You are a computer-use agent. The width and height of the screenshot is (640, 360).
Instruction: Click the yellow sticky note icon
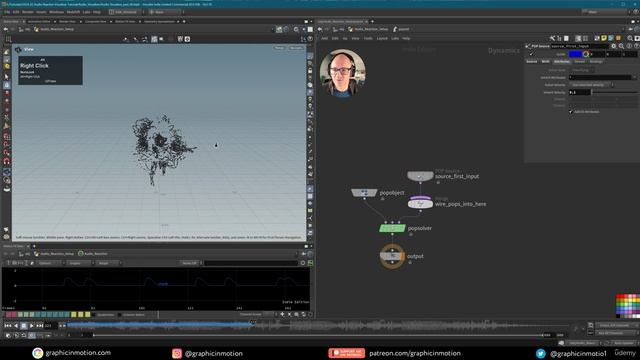[x=604, y=38]
